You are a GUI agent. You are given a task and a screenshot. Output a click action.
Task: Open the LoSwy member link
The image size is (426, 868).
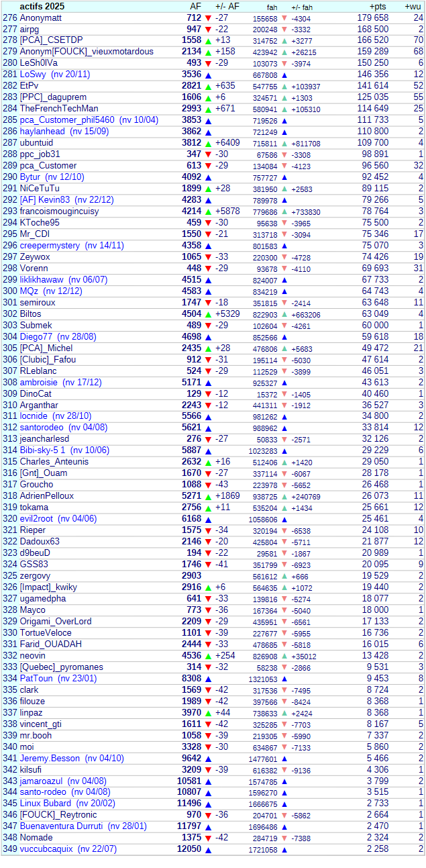[x=33, y=75]
